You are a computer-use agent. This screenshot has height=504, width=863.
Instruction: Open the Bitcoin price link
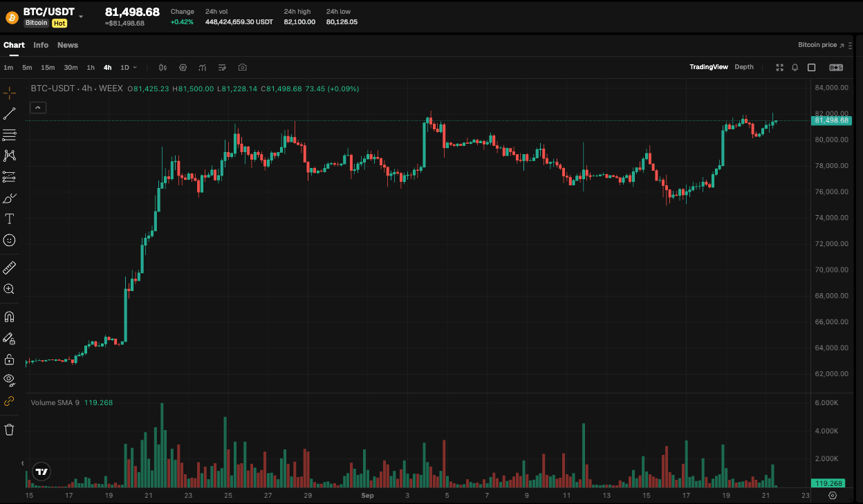pyautogui.click(x=821, y=45)
